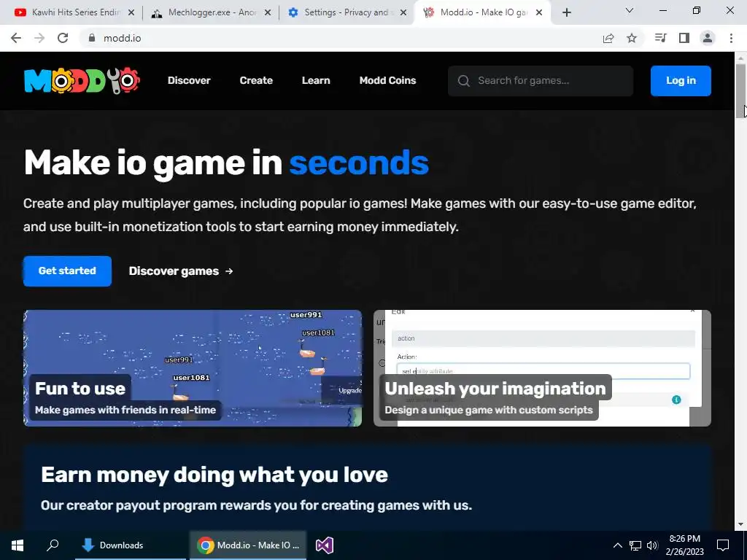747x560 pixels.
Task: Click the volume tray icon
Action: pyautogui.click(x=652, y=545)
